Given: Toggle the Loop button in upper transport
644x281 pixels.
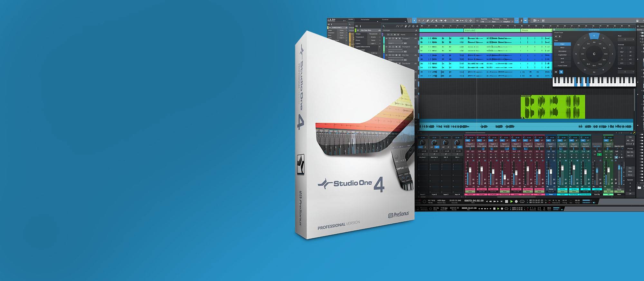Looking at the screenshot, I should pyautogui.click(x=522, y=201).
